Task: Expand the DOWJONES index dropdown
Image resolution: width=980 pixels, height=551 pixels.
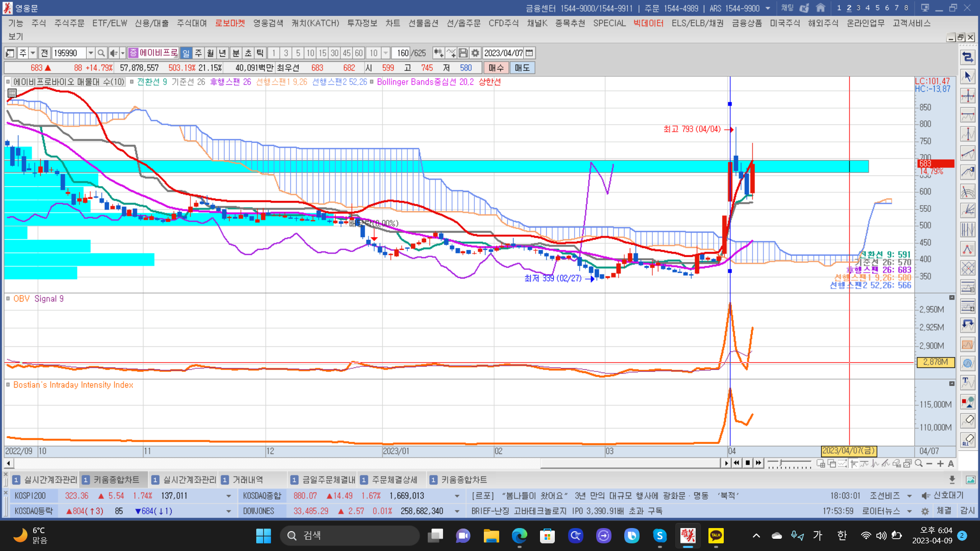Action: pyautogui.click(x=457, y=511)
